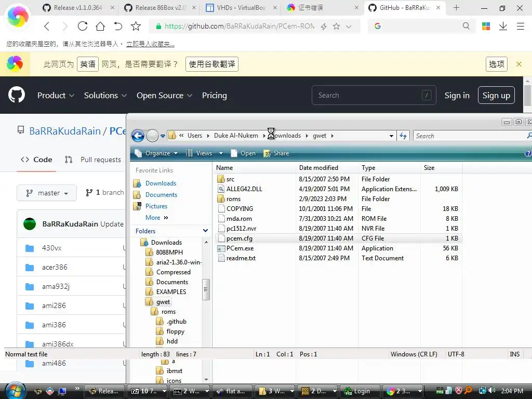Select Pictures favorite link
The height and width of the screenshot is (399, 532).
point(156,206)
